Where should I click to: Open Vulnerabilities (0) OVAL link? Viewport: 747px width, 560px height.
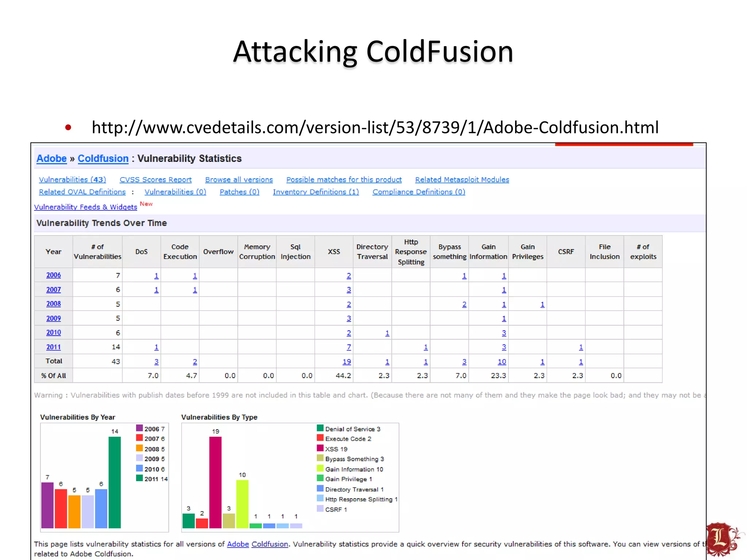(x=175, y=192)
